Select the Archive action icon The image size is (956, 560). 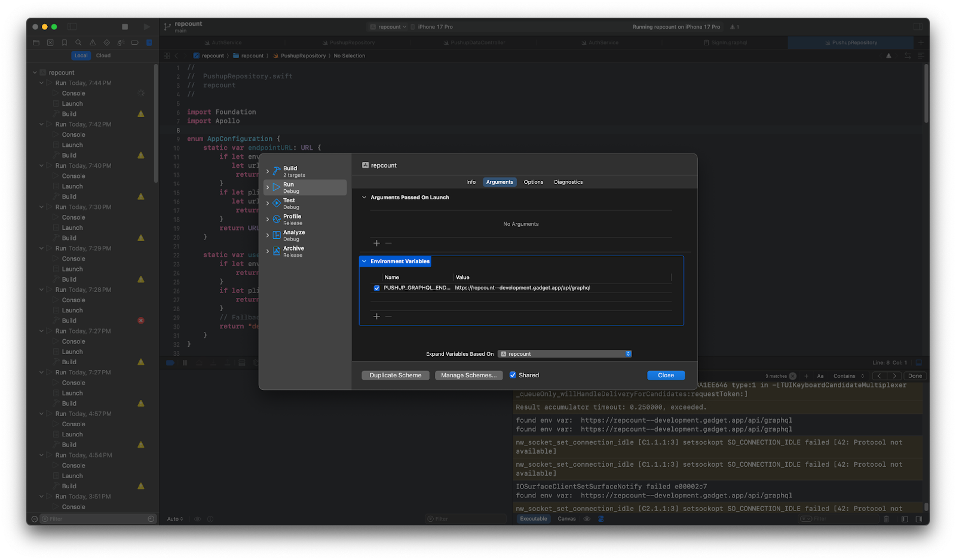point(277,251)
